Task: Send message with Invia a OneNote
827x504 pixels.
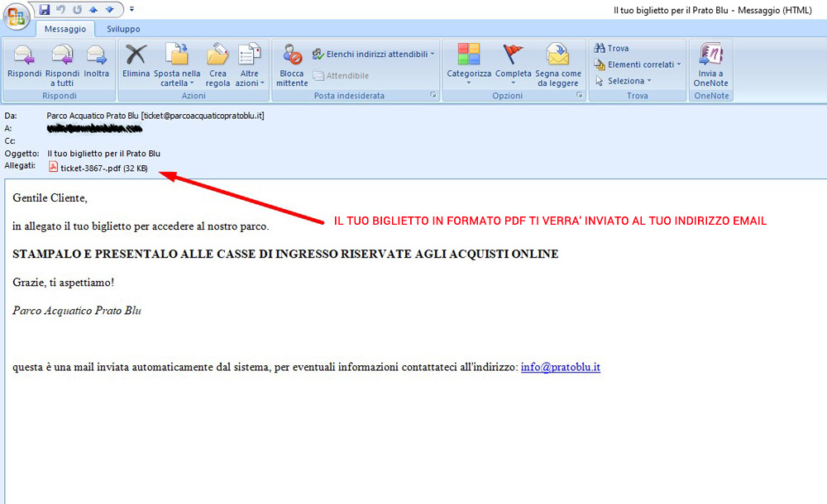Action: (x=710, y=64)
